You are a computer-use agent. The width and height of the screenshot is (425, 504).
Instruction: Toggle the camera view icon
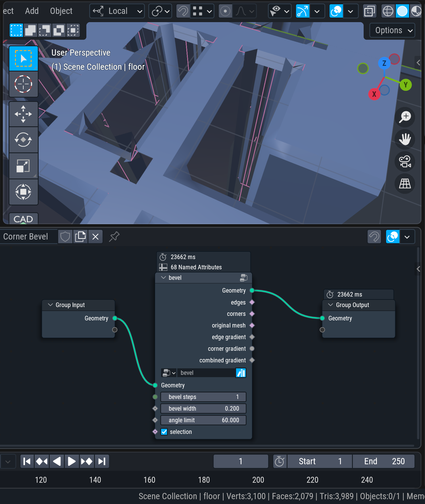coord(405,161)
